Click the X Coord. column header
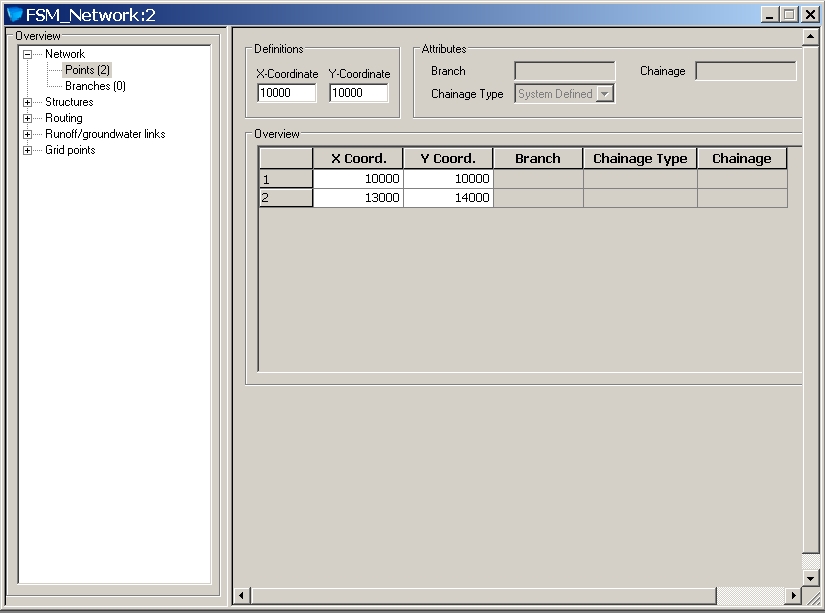This screenshot has height=613, width=825. coord(358,158)
